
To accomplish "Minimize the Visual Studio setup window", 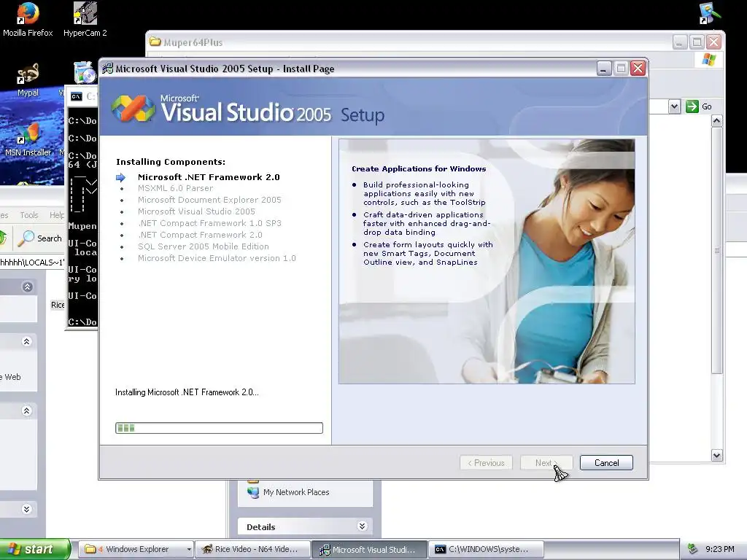I will 604,69.
